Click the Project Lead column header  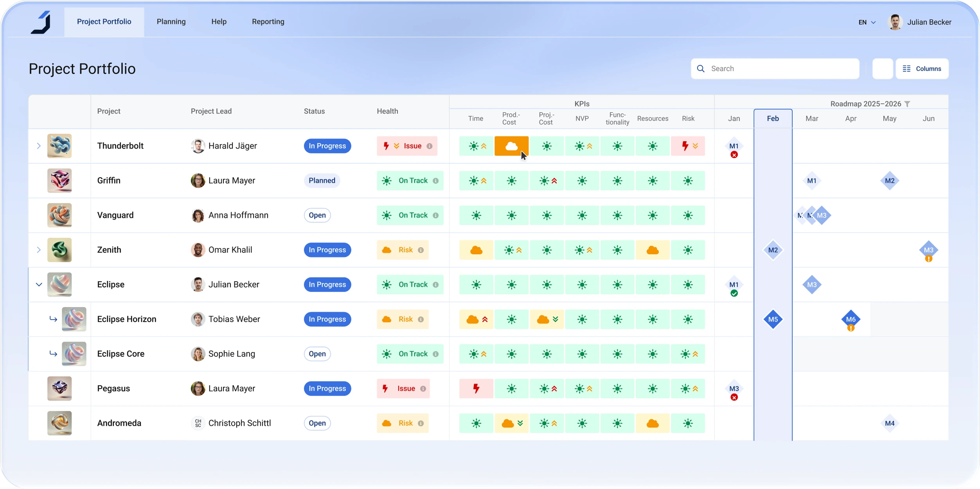tap(211, 111)
